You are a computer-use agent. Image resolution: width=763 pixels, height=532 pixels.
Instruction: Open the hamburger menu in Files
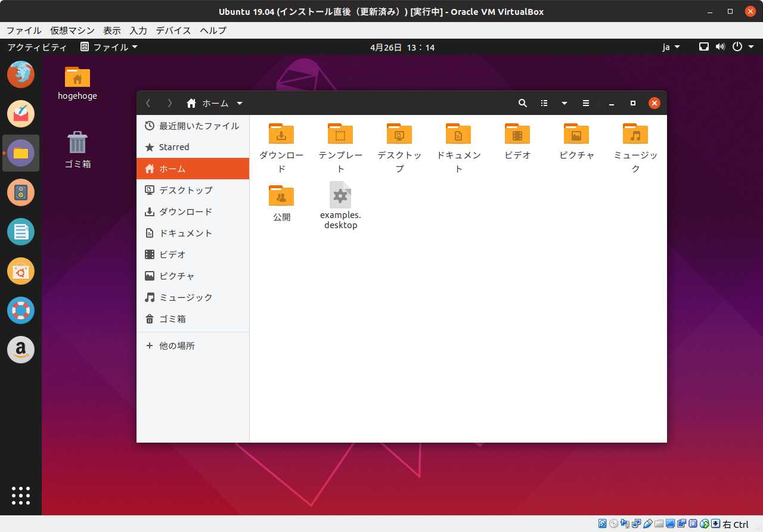[x=586, y=103]
